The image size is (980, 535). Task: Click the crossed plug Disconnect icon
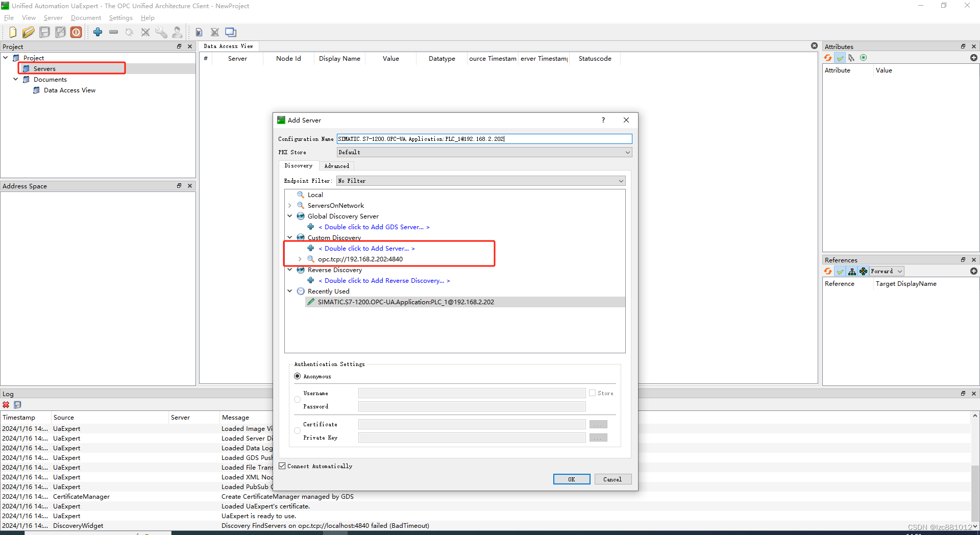pos(145,32)
